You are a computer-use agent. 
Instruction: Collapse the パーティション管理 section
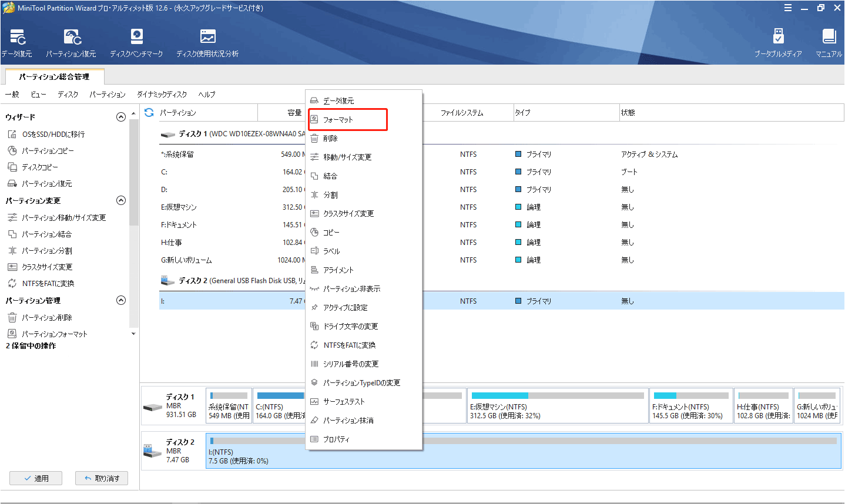coord(121,300)
